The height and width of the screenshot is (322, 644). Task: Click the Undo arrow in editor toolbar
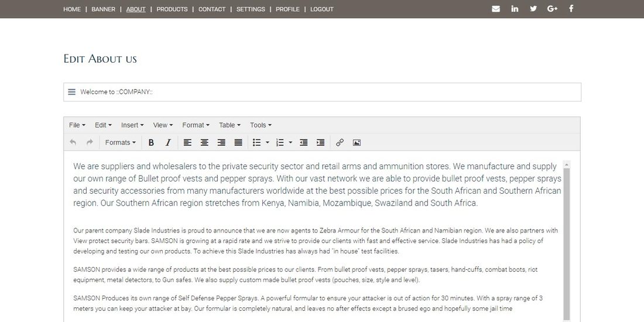tap(73, 142)
